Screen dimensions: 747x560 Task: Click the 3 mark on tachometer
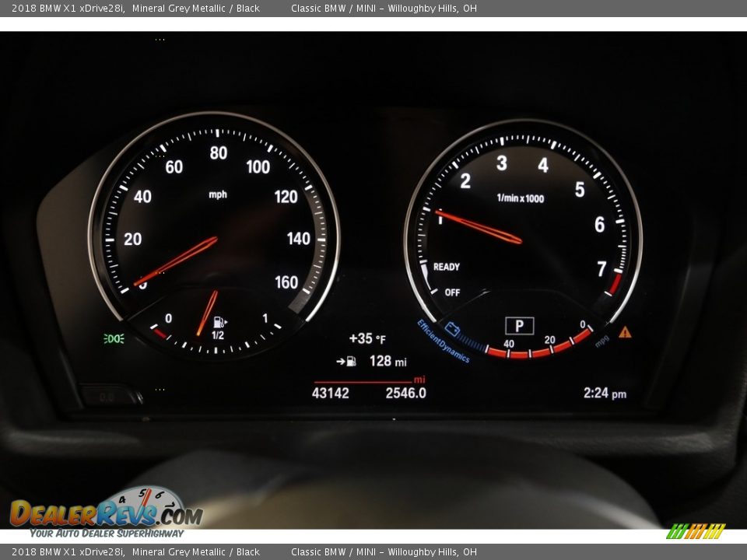[x=502, y=163]
